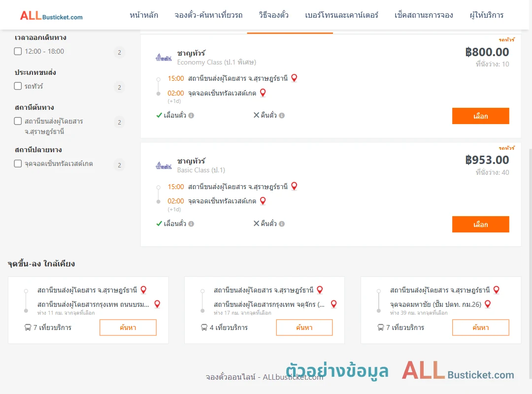Click the ที่นั่งว่าง: 10 seat count
Viewport: 532px width, 394px height.
492,64
